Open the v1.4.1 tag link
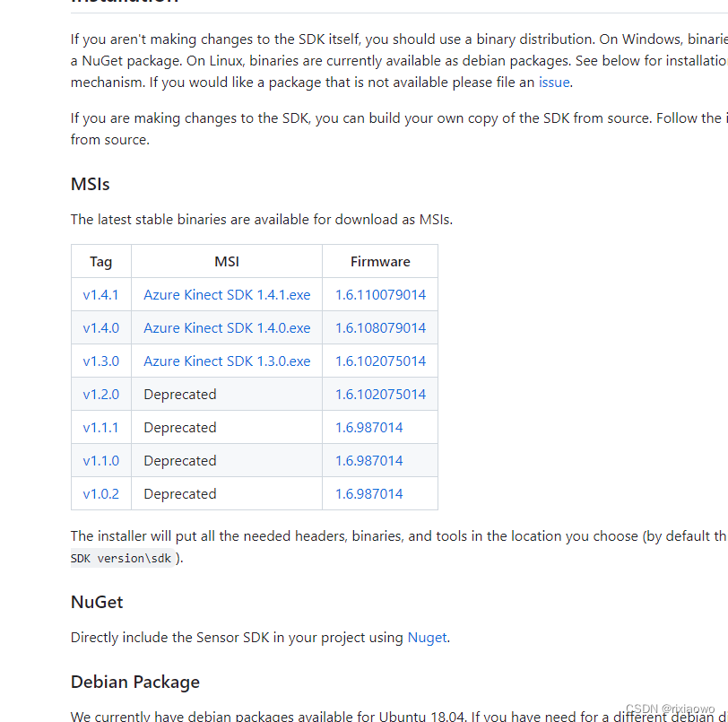This screenshot has width=728, height=722. coord(100,294)
